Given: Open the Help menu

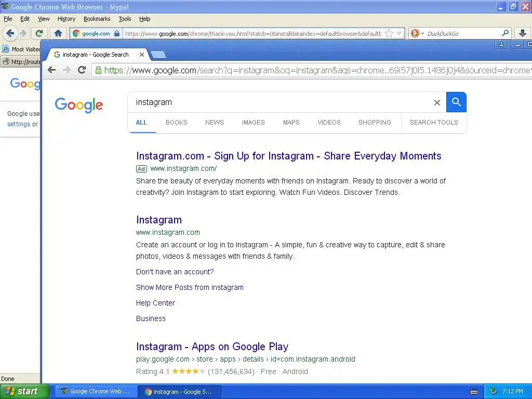Looking at the screenshot, I should pos(145,19).
